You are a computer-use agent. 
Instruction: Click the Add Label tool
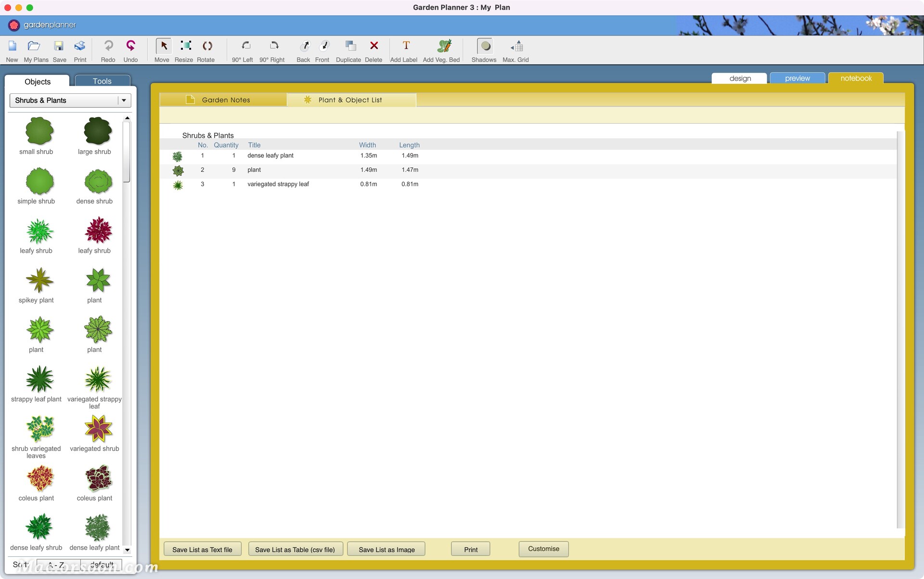[406, 46]
